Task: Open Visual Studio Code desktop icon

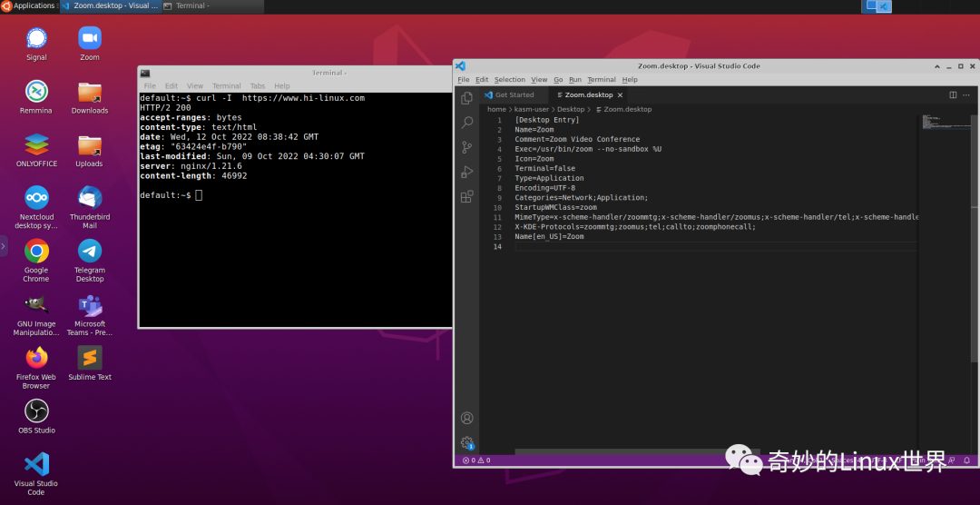Action: point(36,474)
